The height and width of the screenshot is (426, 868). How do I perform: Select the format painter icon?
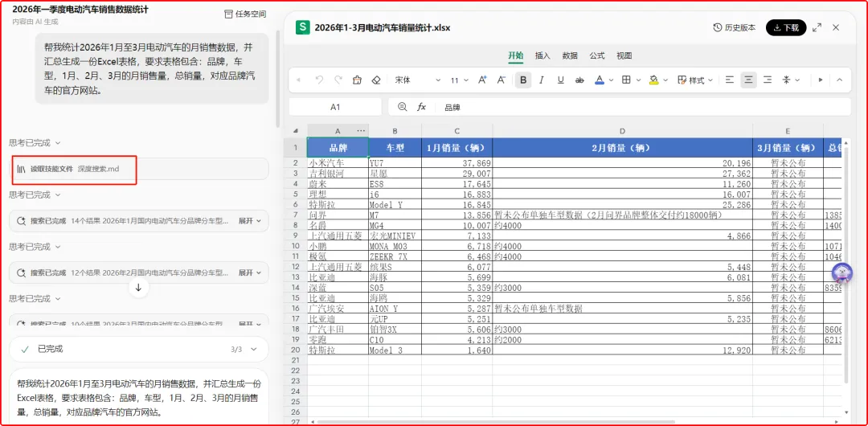tap(357, 80)
